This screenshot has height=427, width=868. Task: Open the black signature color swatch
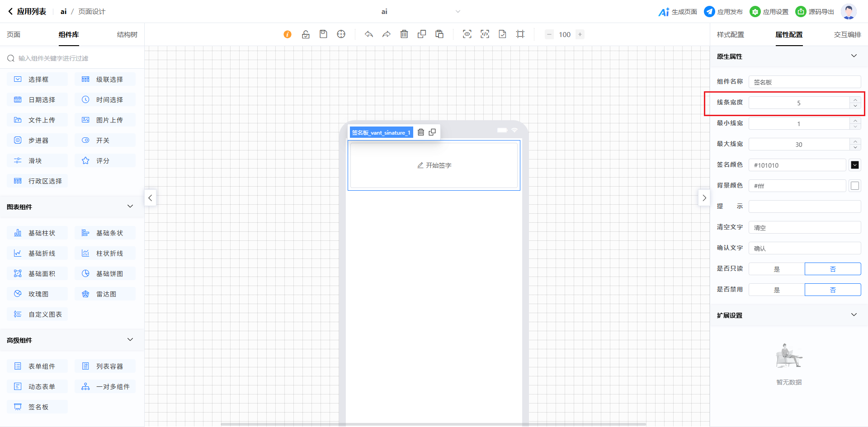pos(854,165)
